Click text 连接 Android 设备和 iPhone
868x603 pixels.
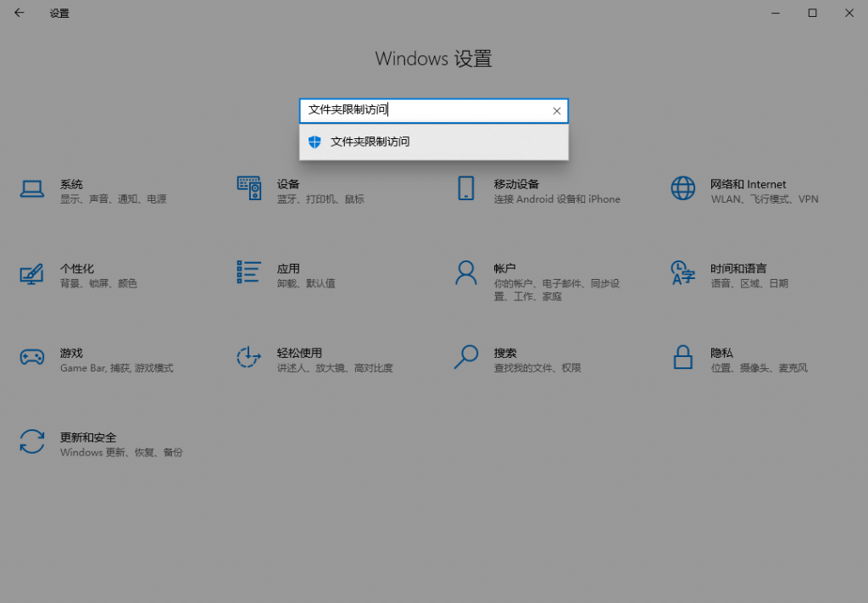(557, 199)
